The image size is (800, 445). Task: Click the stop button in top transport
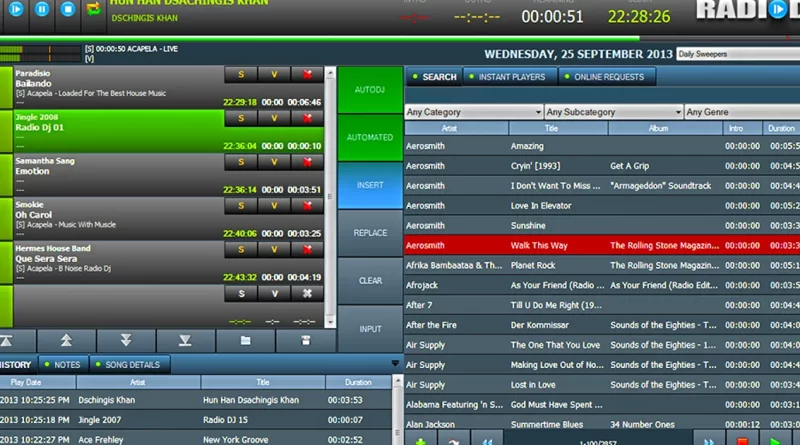(68, 9)
